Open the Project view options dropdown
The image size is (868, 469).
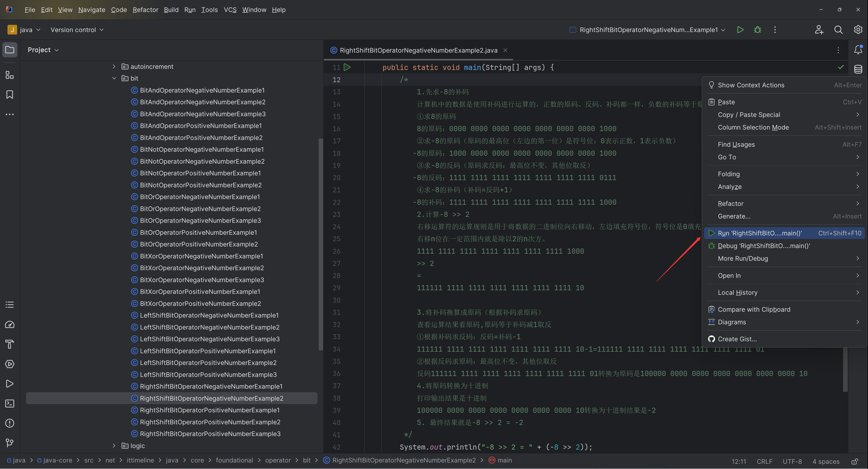pyautogui.click(x=43, y=50)
